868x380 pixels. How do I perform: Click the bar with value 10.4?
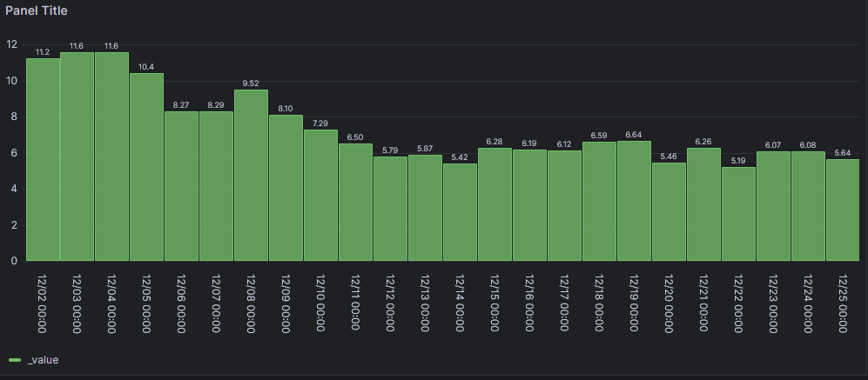[147, 167]
